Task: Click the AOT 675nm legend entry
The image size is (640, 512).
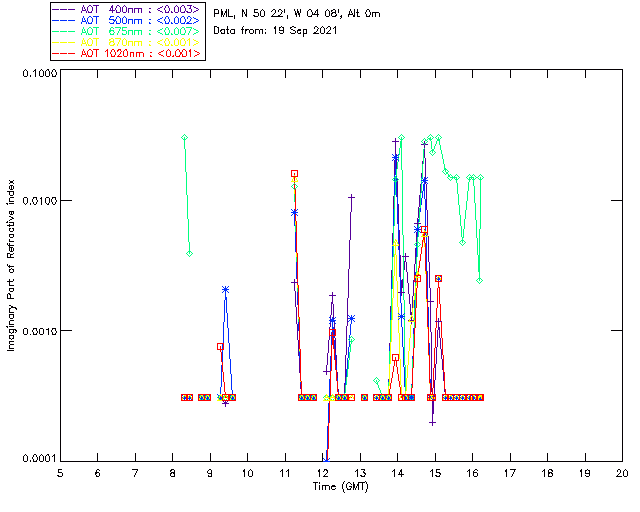Action: [127, 31]
